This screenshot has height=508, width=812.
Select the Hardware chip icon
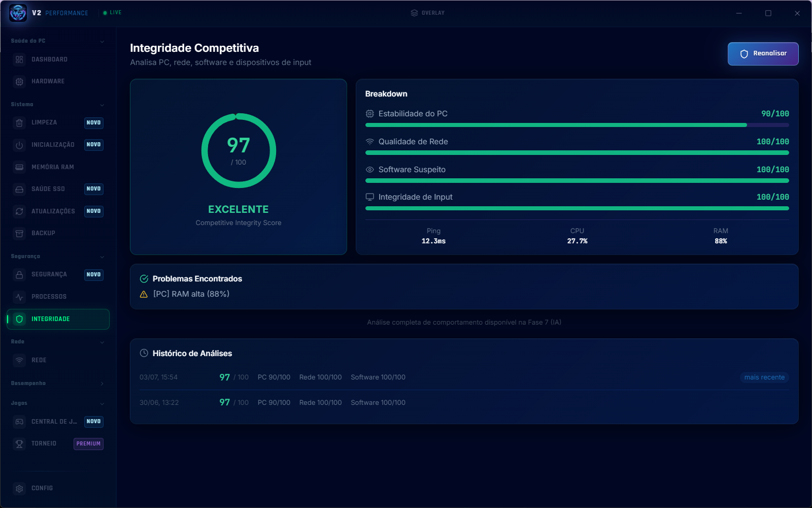(x=19, y=81)
